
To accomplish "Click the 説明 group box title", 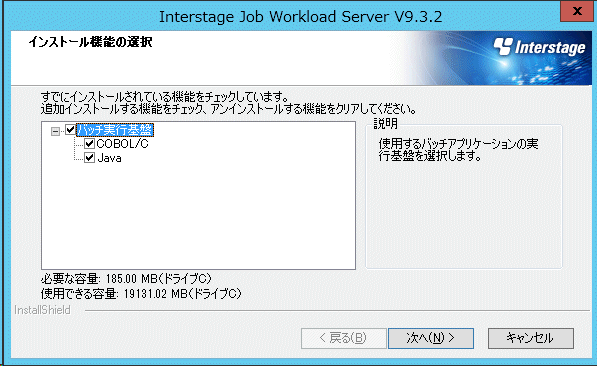I will click(385, 123).
